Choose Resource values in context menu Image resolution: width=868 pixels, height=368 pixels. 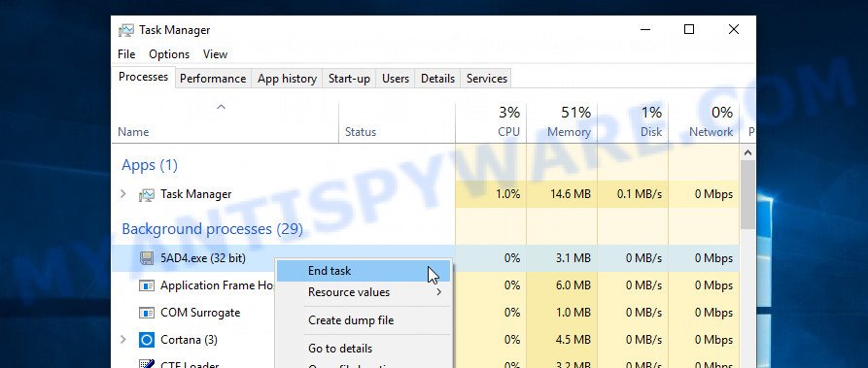tap(364, 292)
